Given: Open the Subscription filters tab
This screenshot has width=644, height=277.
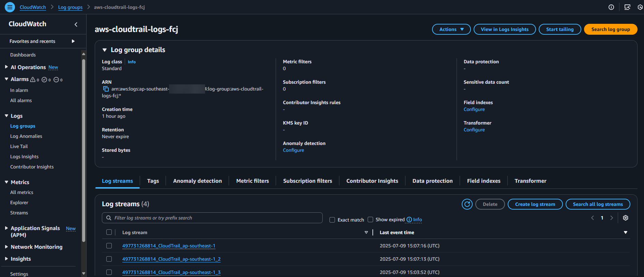Looking at the screenshot, I should click(x=307, y=181).
